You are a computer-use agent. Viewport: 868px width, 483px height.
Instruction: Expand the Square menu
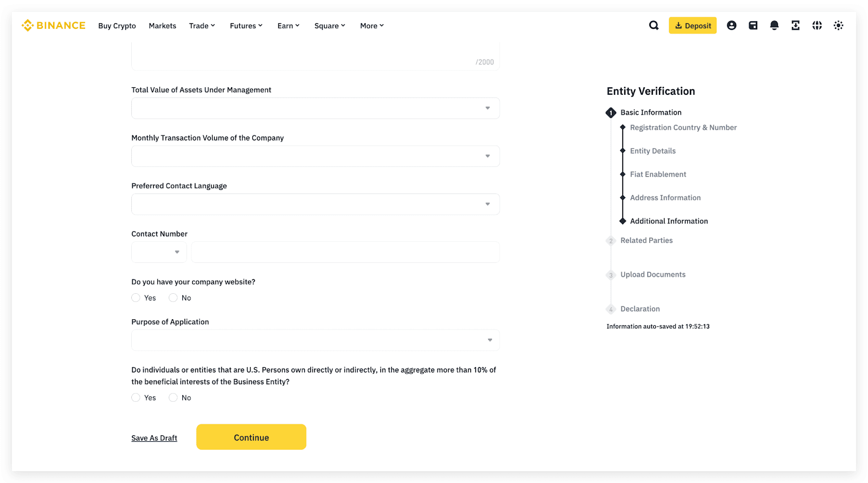[x=330, y=25]
